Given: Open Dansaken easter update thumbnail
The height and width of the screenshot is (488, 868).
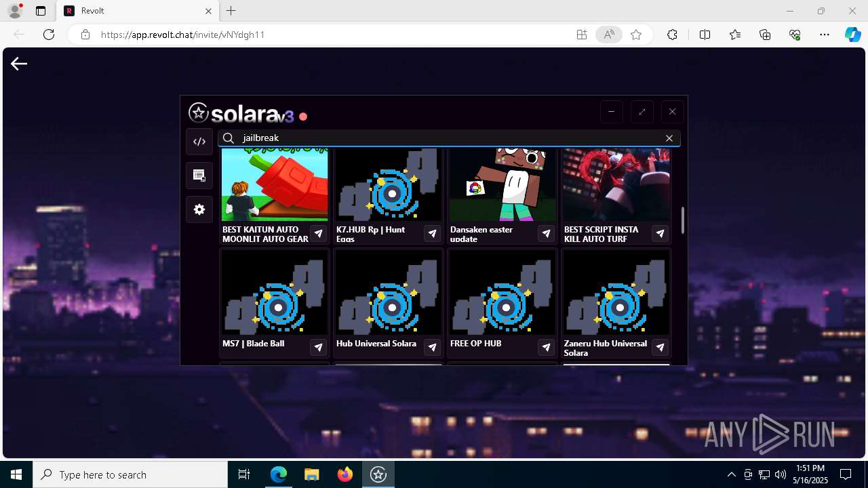Looking at the screenshot, I should 502,184.
